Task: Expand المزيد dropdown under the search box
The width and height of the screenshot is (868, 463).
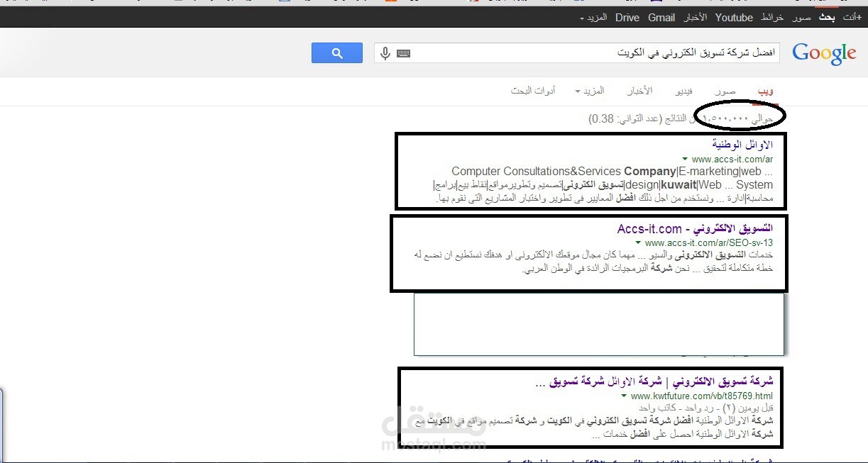Action: pos(590,91)
